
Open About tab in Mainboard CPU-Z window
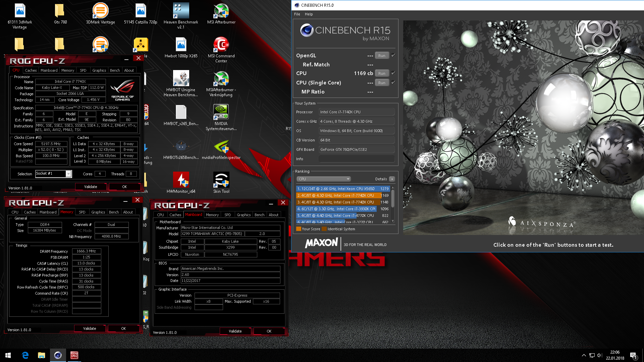pos(273,215)
